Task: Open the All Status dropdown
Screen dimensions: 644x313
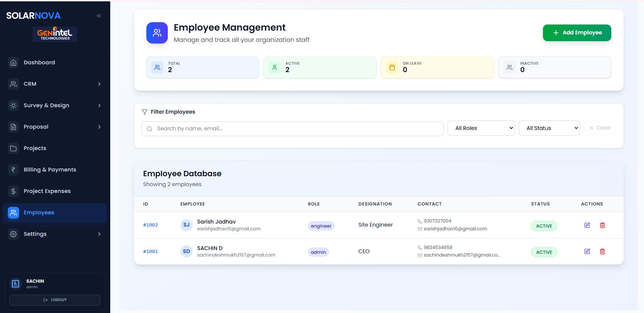Action: (549, 128)
